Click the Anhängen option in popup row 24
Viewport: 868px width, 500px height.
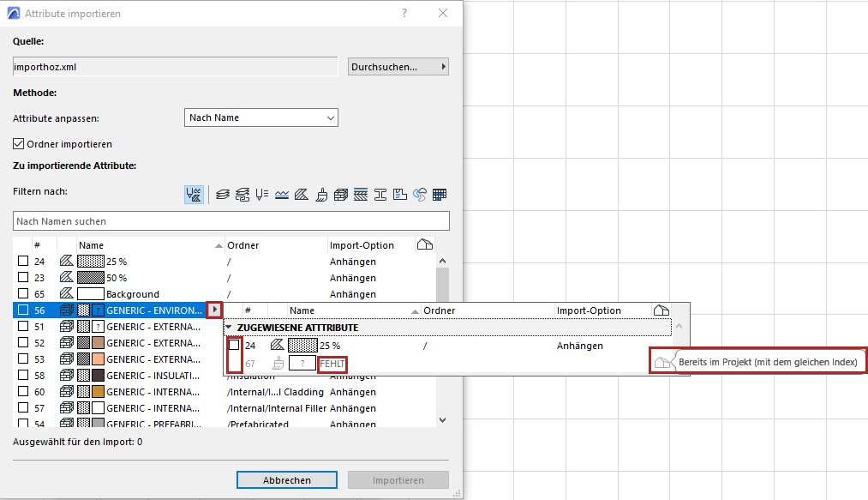click(579, 346)
